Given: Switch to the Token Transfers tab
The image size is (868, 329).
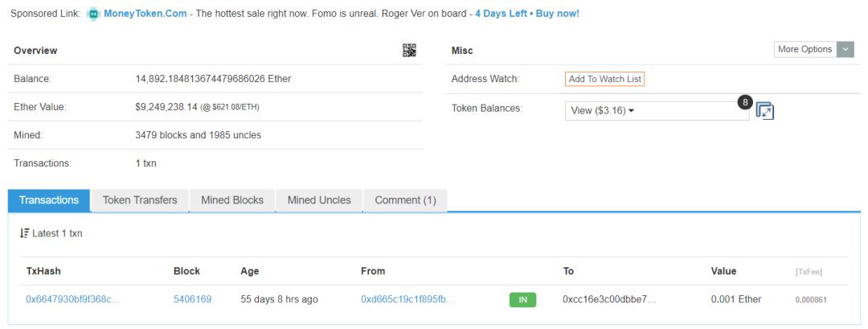Looking at the screenshot, I should (140, 200).
